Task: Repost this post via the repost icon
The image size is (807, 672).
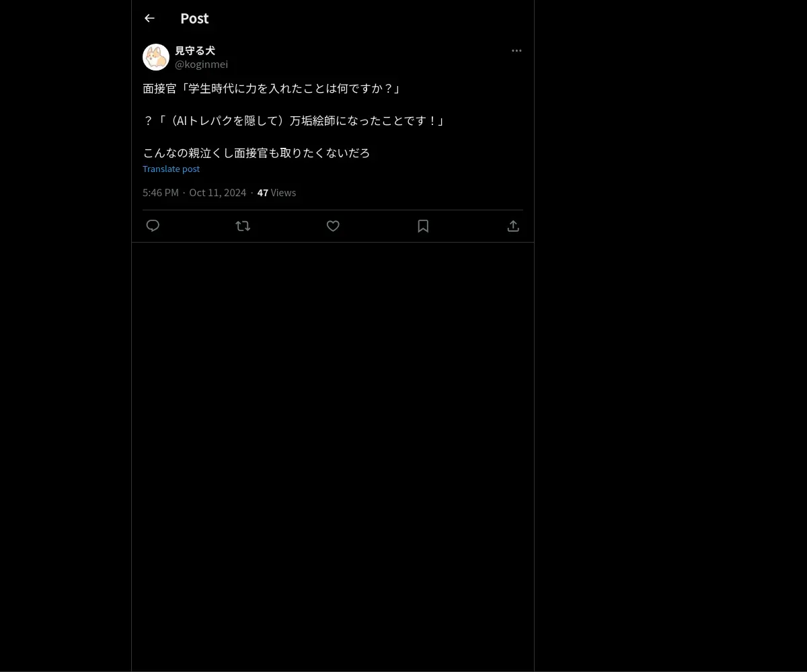Action: click(x=243, y=226)
